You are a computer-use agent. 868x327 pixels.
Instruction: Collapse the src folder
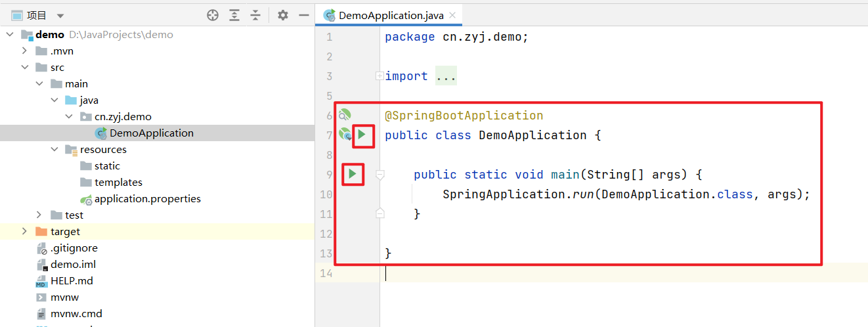[x=25, y=68]
